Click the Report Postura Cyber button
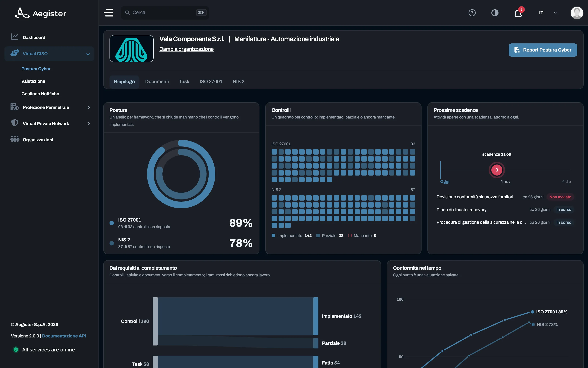The height and width of the screenshot is (368, 588). [x=543, y=50]
